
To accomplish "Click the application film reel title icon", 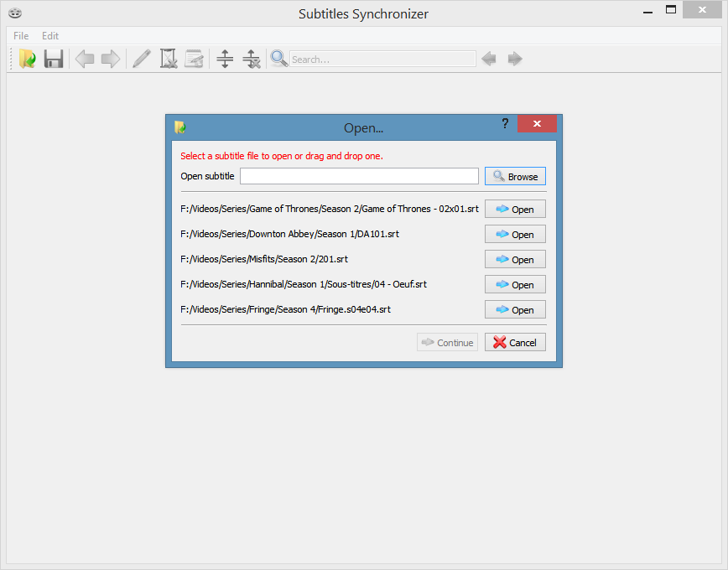I will tap(15, 13).
